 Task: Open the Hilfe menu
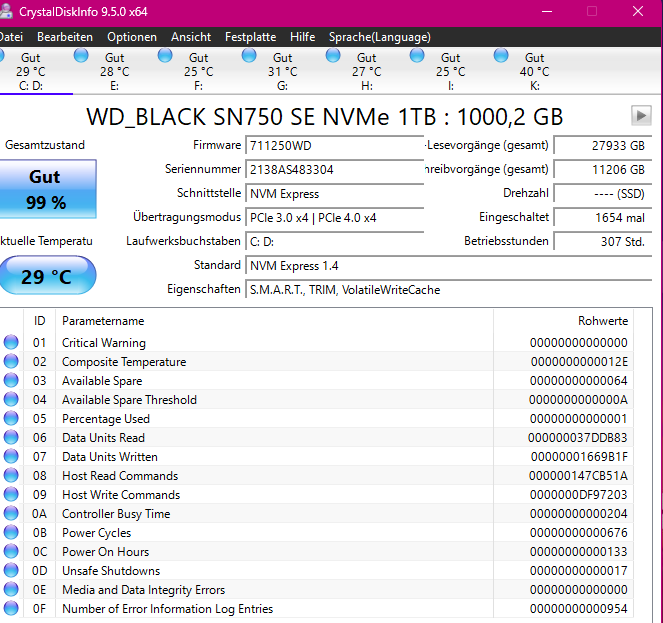[x=302, y=37]
